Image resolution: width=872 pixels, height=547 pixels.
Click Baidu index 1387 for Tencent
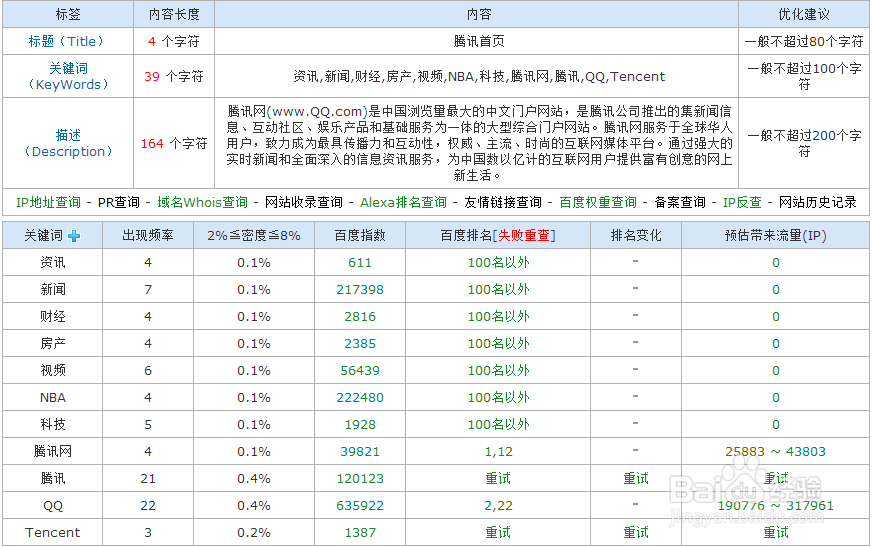pos(360,533)
